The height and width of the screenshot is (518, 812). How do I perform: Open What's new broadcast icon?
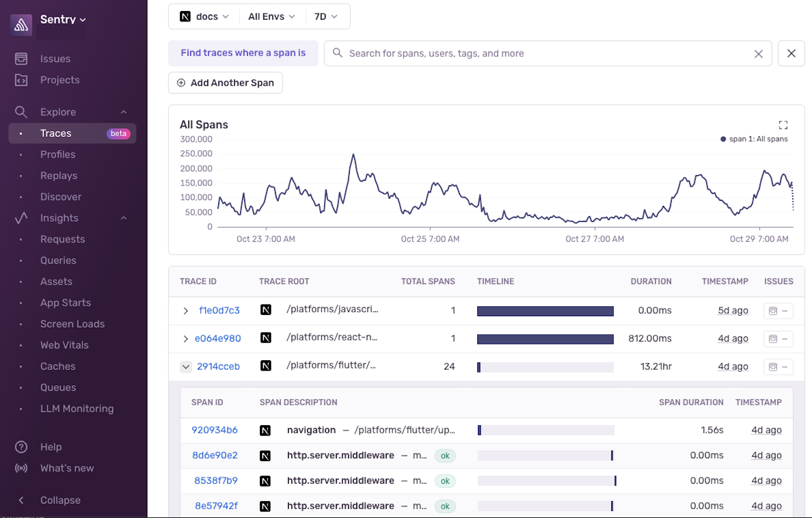pos(21,468)
